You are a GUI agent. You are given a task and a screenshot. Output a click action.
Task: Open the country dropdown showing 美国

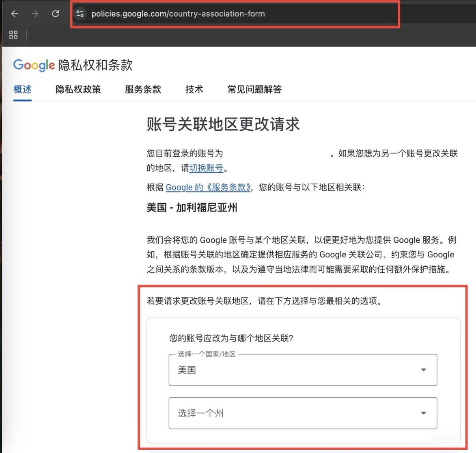303,370
